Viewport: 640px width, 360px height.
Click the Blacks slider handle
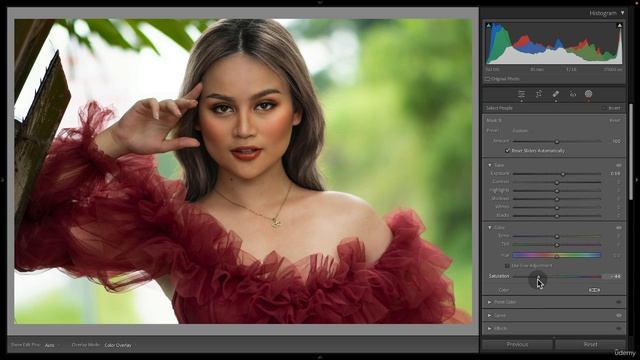(x=557, y=216)
